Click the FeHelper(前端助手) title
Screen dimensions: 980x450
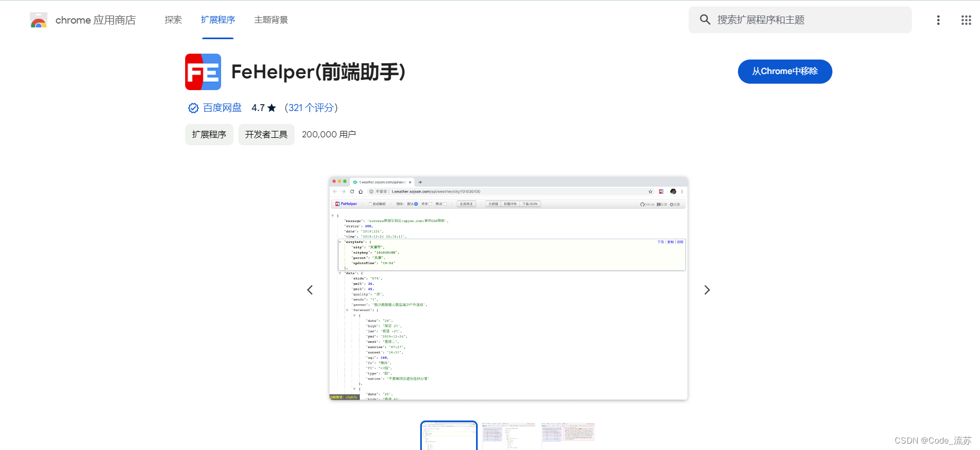(318, 72)
